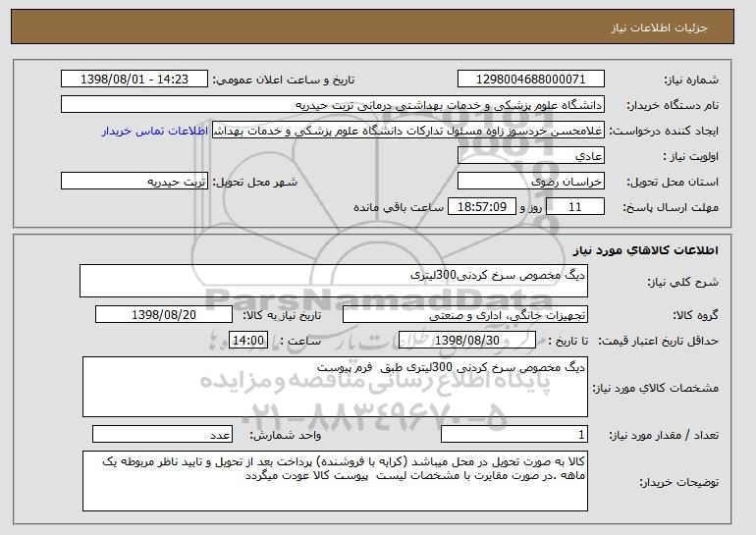This screenshot has width=756, height=535.
Task: Click the اولویت نیاز label
Action: pyautogui.click(x=690, y=156)
